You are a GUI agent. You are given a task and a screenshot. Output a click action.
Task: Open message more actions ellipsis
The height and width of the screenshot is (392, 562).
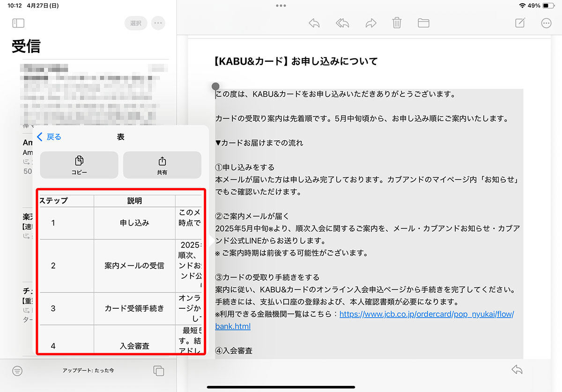point(546,23)
